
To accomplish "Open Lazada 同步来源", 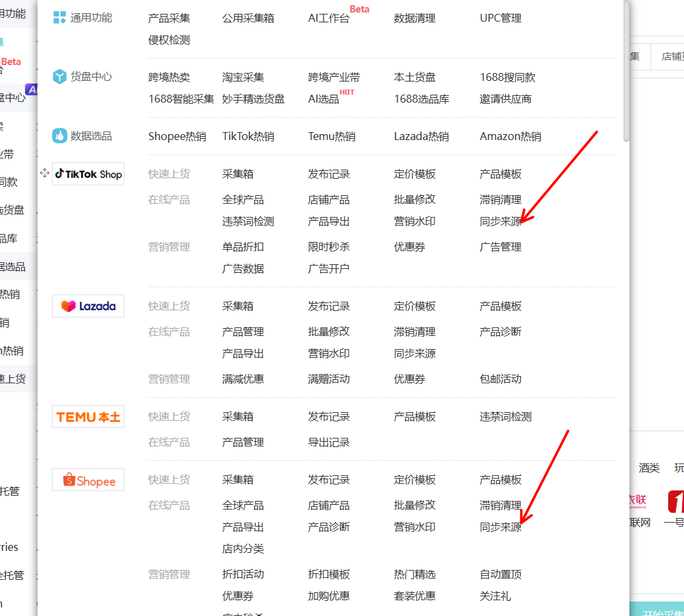I will [415, 354].
